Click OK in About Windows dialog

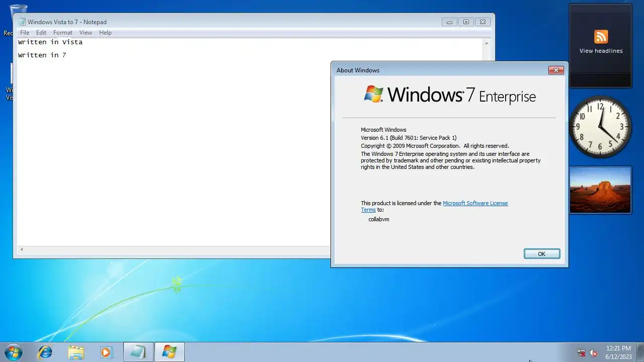[542, 254]
